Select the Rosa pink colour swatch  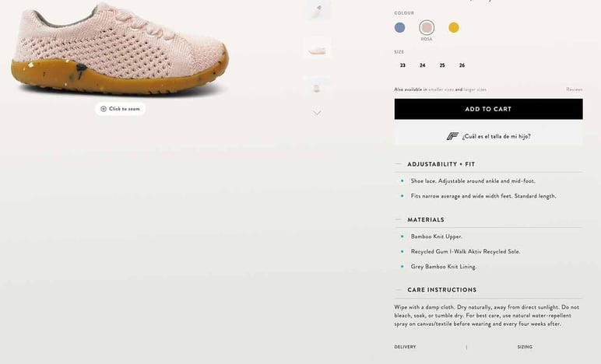pyautogui.click(x=427, y=27)
